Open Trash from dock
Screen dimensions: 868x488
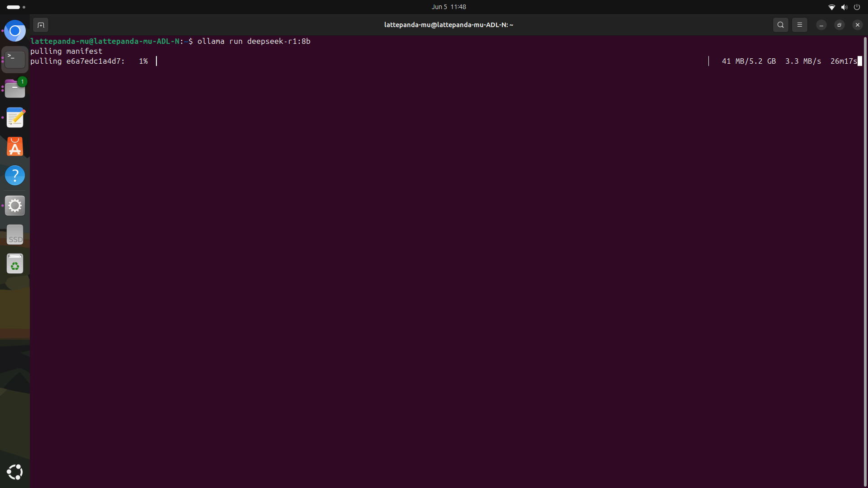[15, 263]
